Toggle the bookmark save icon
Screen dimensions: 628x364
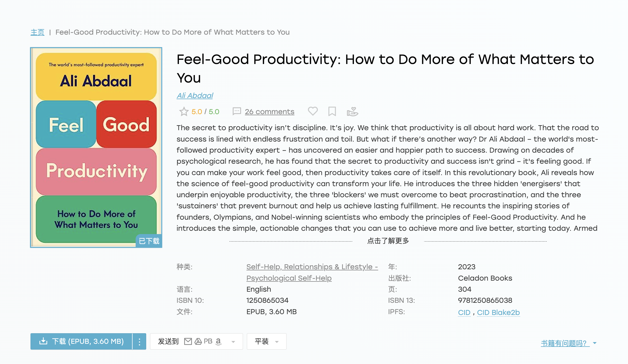(332, 111)
